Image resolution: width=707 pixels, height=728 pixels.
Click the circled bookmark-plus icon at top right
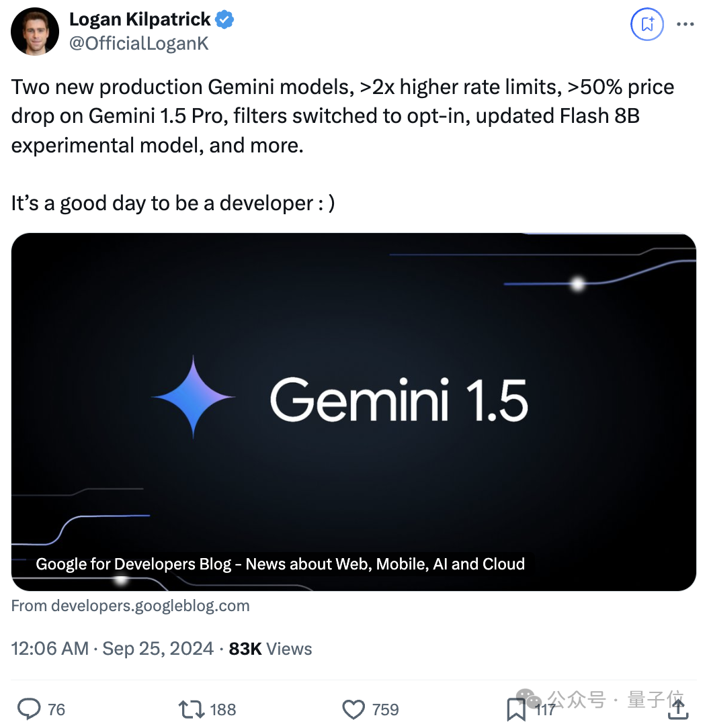[647, 25]
